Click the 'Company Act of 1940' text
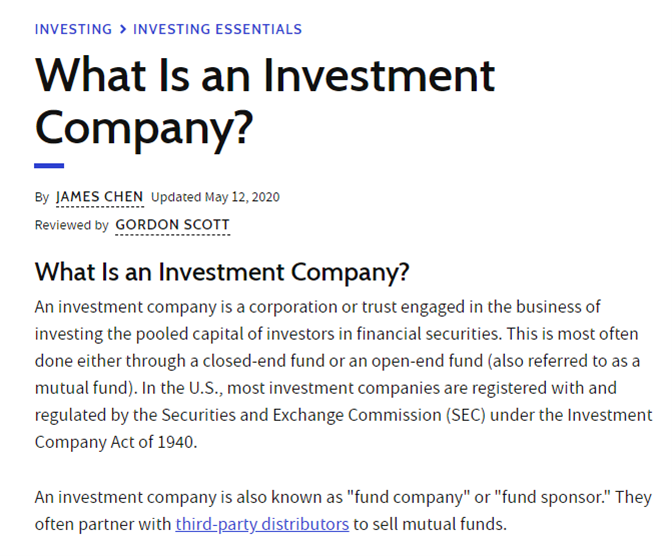Screen dimensions: 672x556 tap(116, 442)
